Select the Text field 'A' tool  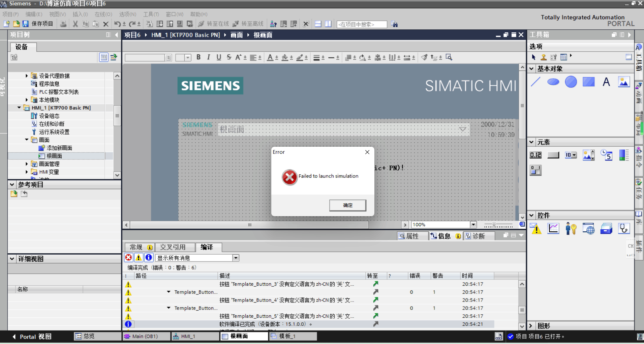606,82
